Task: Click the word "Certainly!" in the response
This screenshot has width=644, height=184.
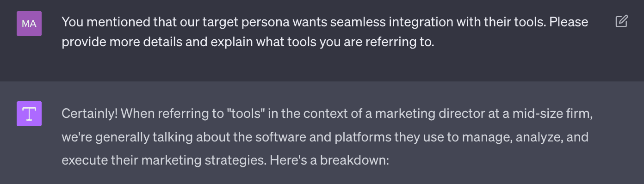Action: [89, 114]
